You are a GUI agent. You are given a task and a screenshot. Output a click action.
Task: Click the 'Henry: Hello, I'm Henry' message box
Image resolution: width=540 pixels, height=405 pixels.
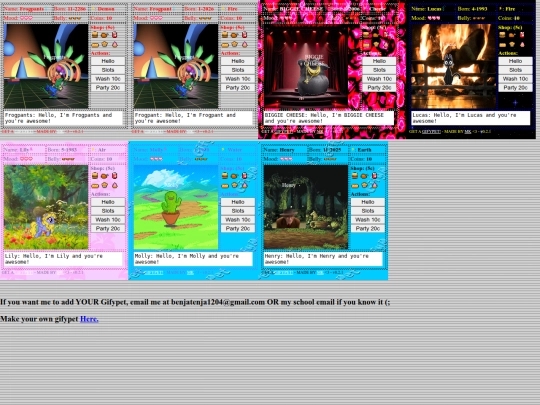(x=323, y=259)
